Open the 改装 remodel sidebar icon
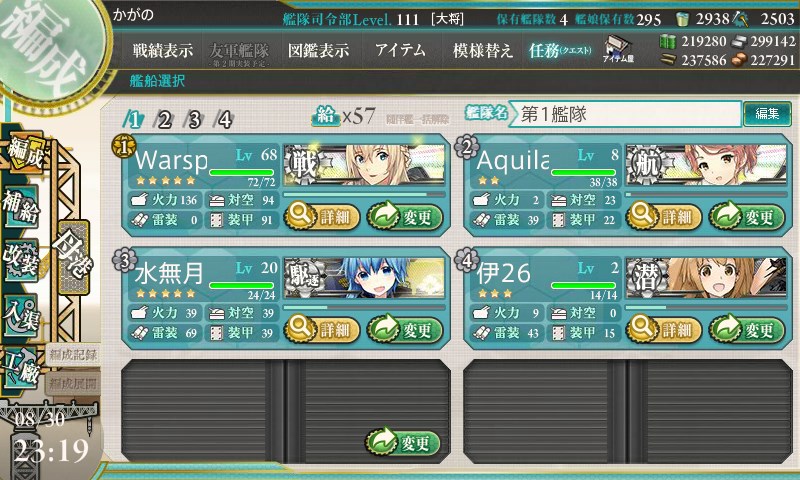Screen dimensions: 800x480 click(x=21, y=260)
